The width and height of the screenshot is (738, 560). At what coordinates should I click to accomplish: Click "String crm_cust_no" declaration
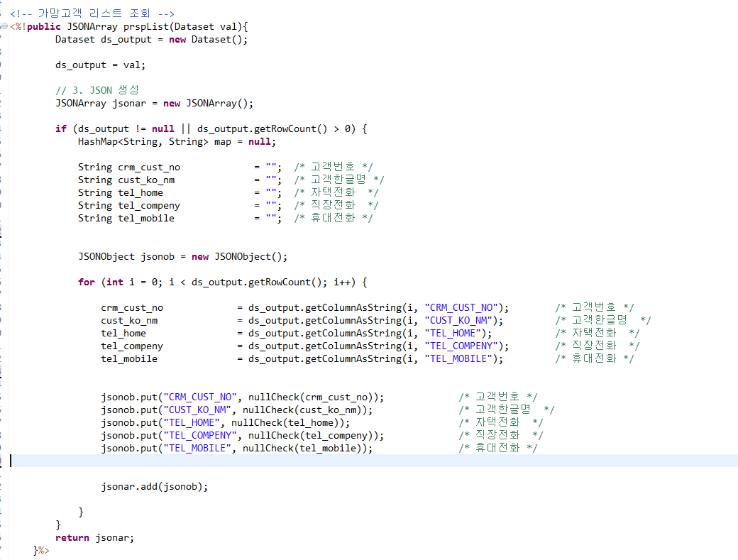tap(129, 167)
